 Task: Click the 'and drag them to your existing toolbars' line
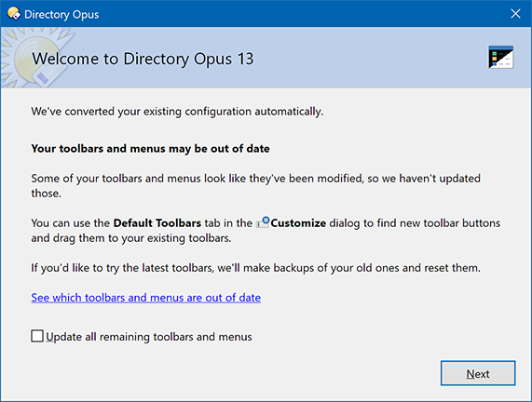click(131, 238)
